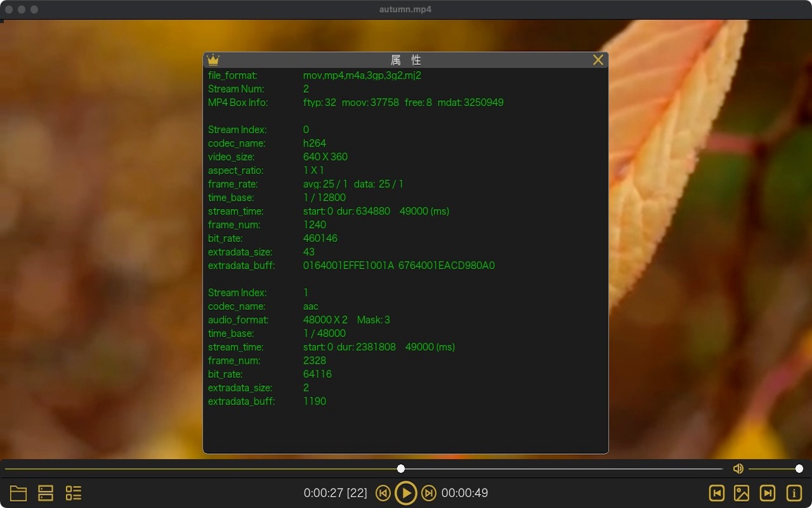Click the file_format value mov,mp4,m4a,3gp,3g2,mj2

(x=362, y=76)
